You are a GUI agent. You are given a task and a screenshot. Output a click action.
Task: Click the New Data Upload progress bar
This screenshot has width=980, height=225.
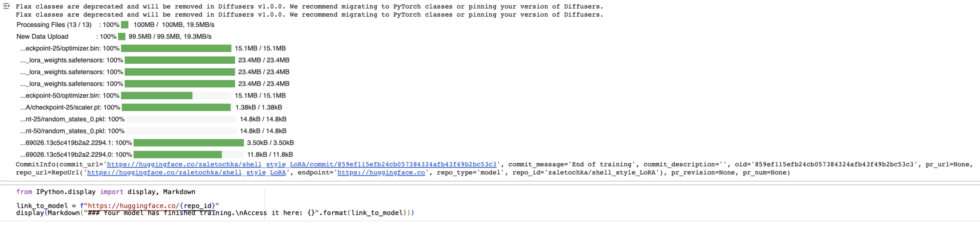(122, 37)
